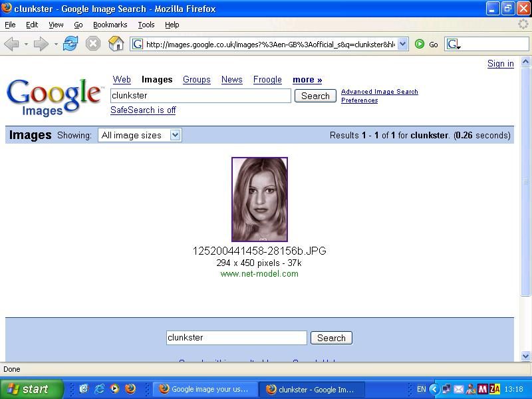Click the Outlook Express quick launch icon
Image resolution: width=532 pixels, height=399 pixels.
[x=84, y=389]
